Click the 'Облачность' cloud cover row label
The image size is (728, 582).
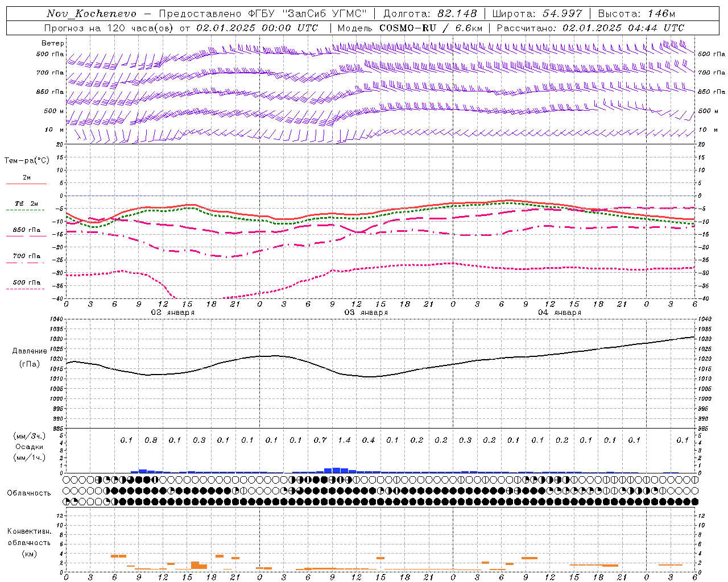(29, 493)
